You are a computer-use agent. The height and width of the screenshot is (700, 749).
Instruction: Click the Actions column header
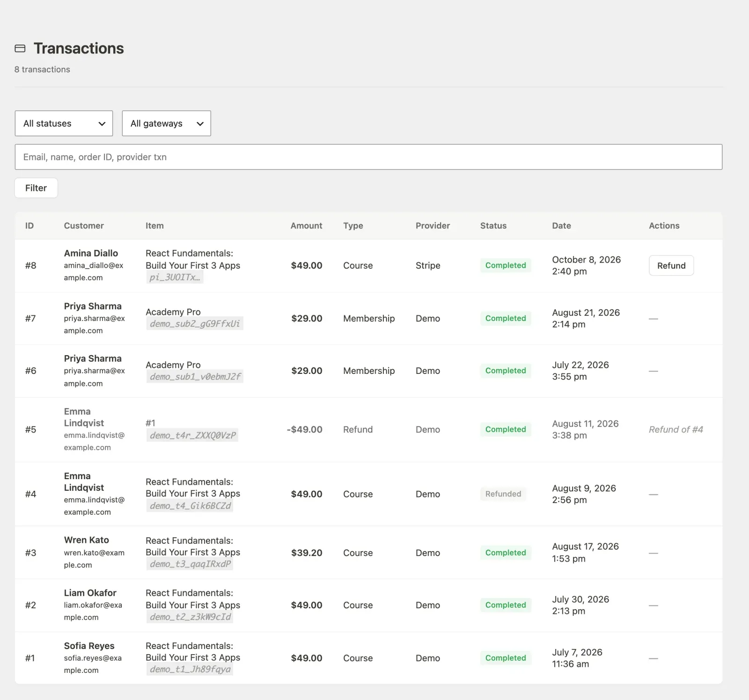click(x=664, y=226)
